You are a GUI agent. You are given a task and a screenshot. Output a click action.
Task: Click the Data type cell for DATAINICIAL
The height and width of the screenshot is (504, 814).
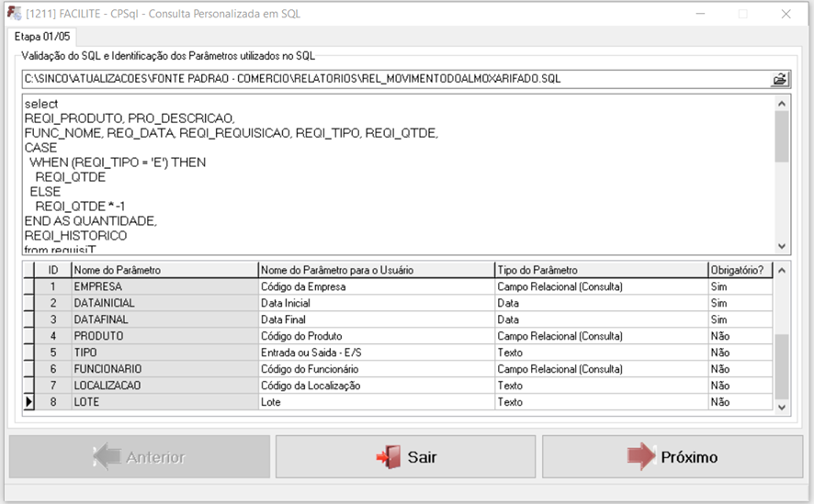602,303
